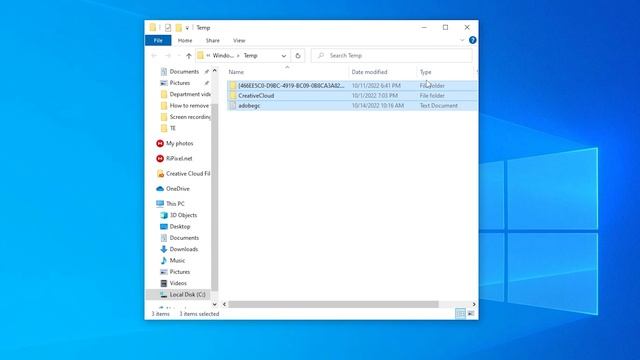Screen dimensions: 640x360
Task: Go forward with the Forward arrow
Action: click(168, 56)
